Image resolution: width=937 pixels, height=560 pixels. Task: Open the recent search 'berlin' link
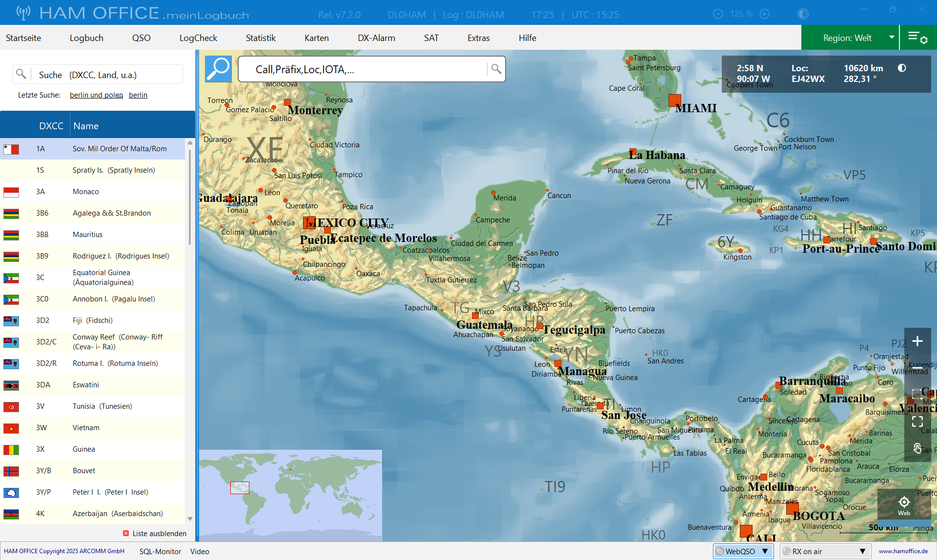coord(138,95)
